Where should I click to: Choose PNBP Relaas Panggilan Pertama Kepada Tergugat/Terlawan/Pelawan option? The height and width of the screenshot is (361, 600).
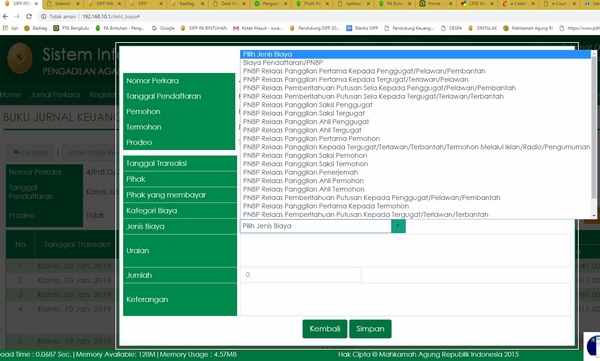click(416, 79)
